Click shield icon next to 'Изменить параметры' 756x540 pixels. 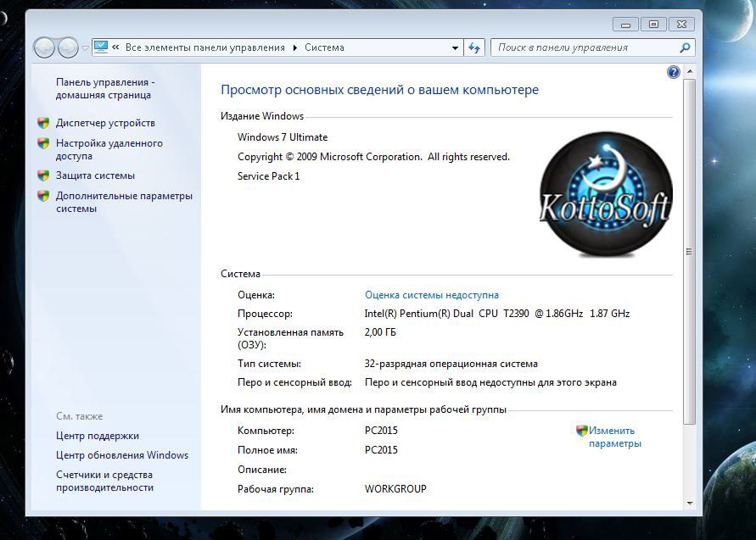pyautogui.click(x=582, y=430)
